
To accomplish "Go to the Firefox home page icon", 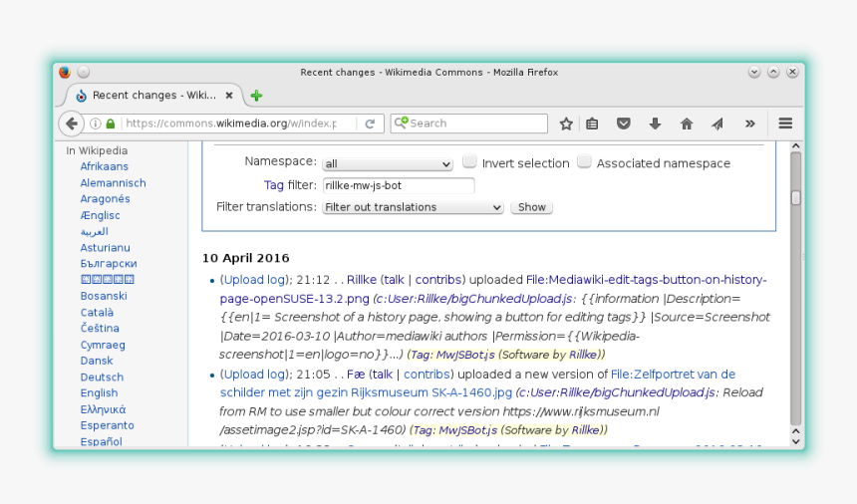I will point(687,124).
